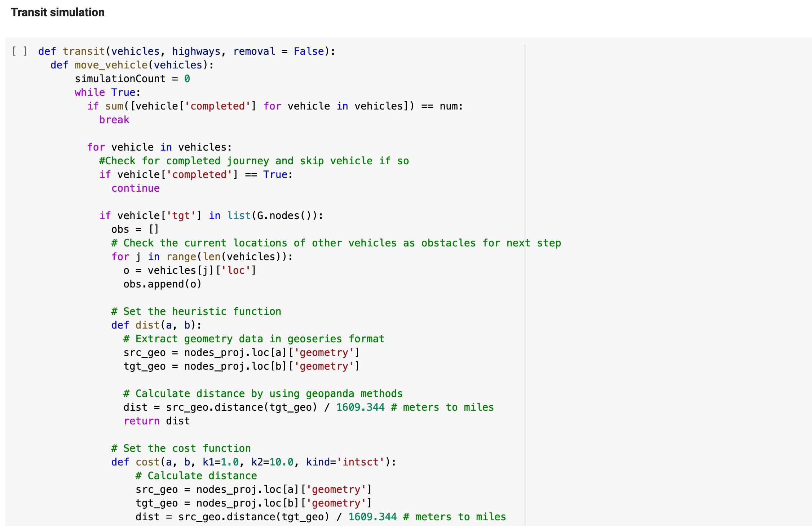The image size is (812, 526).
Task: Click "if vehicle['tgt'] in list(G.nodes()):" line
Action: pyautogui.click(x=211, y=215)
